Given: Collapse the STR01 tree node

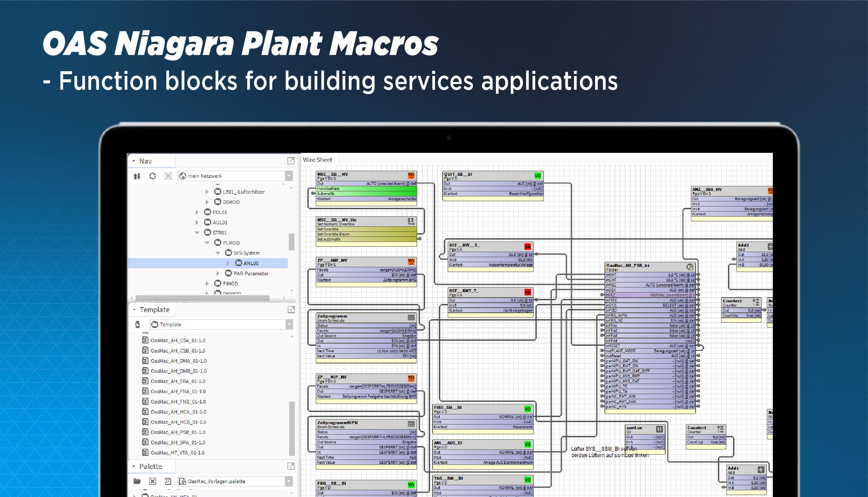Looking at the screenshot, I should coord(197,233).
